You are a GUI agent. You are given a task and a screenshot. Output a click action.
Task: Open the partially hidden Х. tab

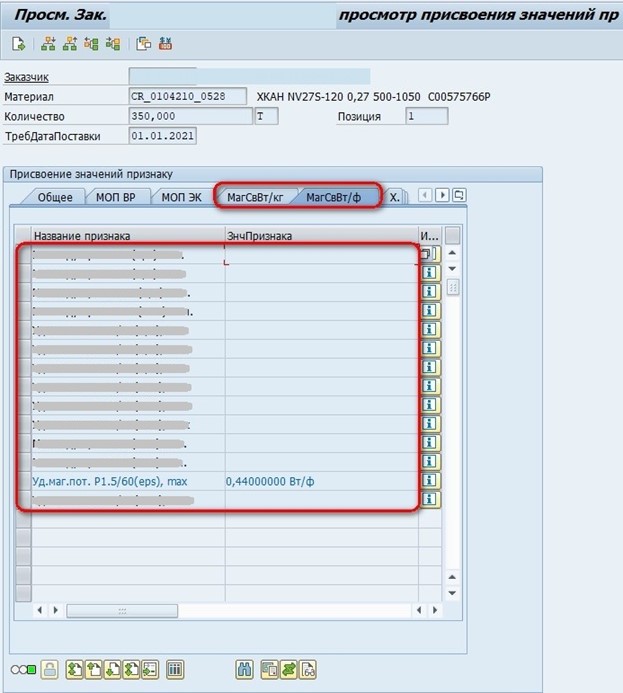[x=395, y=197]
